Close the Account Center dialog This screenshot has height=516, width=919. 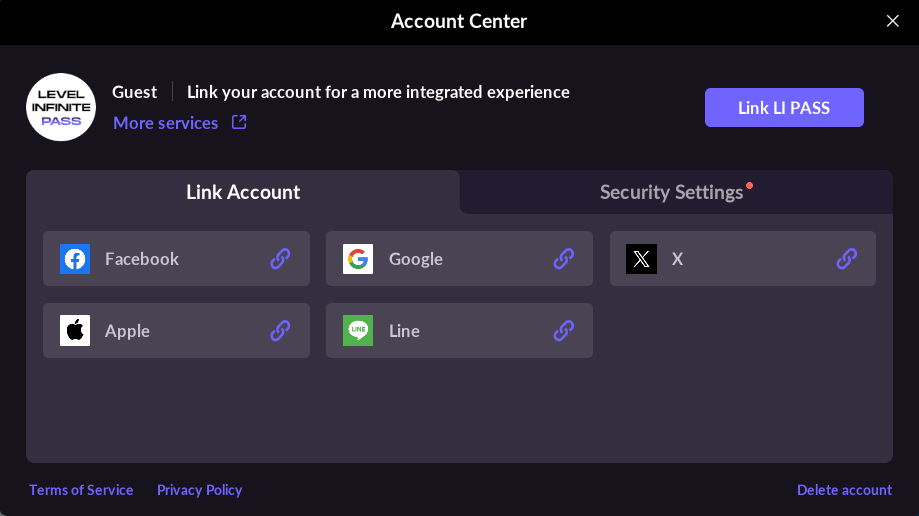coord(893,21)
